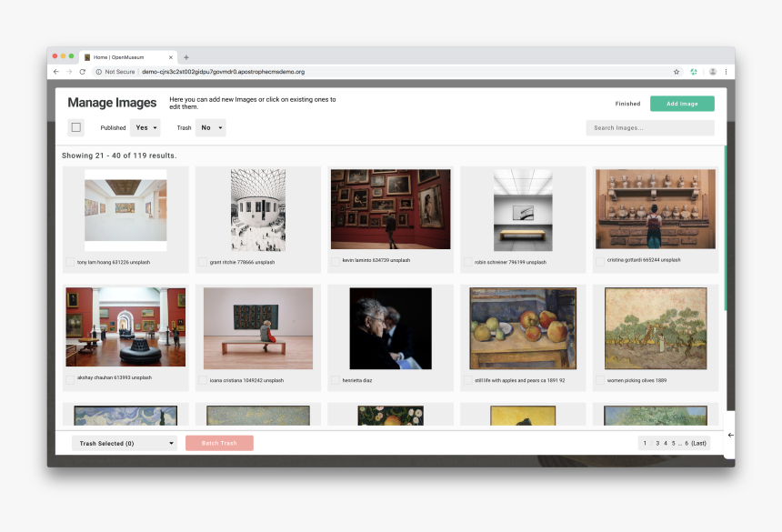Check the henrietta diaz image
The image size is (782, 532).
[336, 380]
